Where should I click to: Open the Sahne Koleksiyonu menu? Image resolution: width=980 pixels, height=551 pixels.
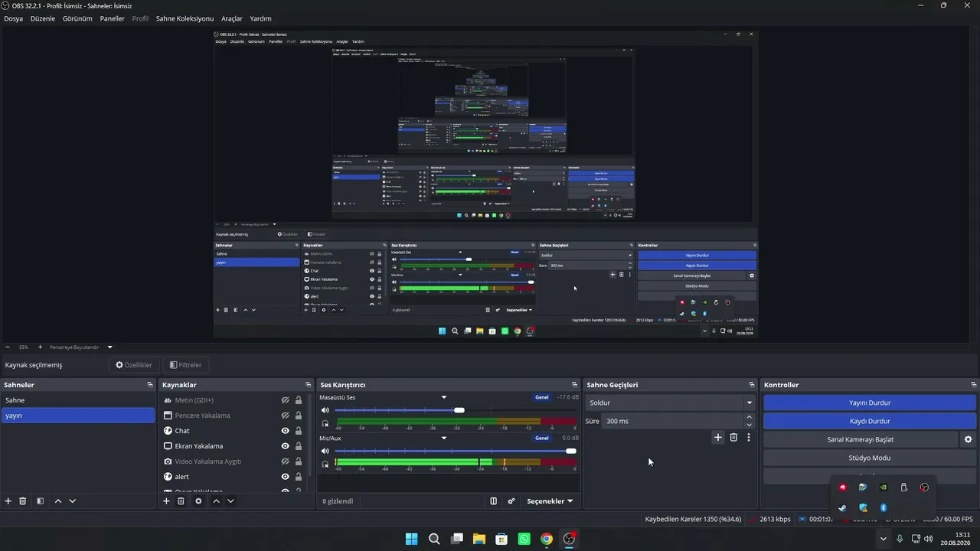click(185, 18)
